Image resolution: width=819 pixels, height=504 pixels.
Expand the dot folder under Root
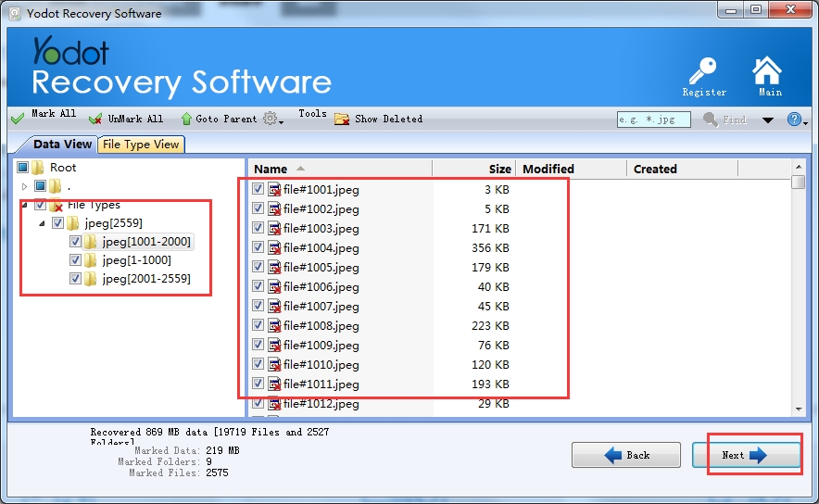[25, 186]
